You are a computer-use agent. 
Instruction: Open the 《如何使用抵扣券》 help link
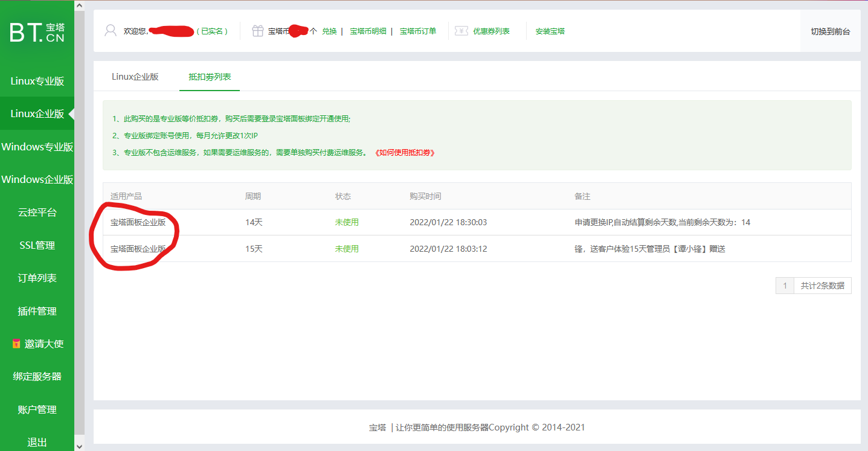pos(405,153)
